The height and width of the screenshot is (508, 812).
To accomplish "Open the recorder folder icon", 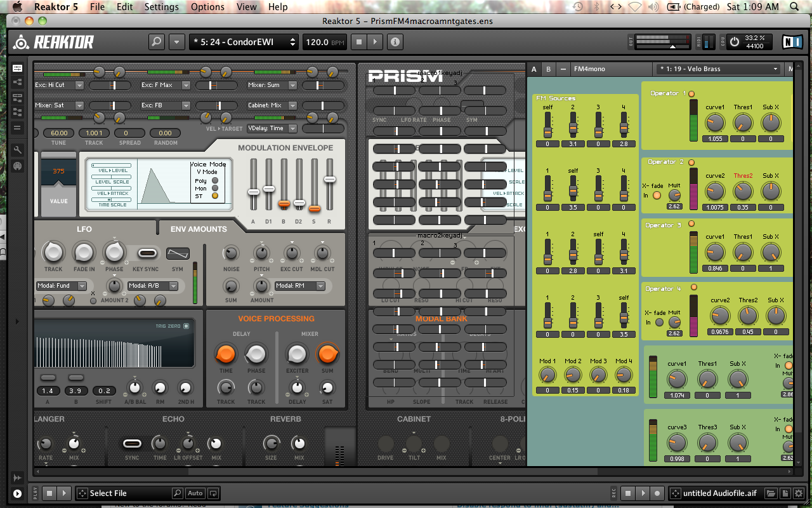I will [x=771, y=493].
